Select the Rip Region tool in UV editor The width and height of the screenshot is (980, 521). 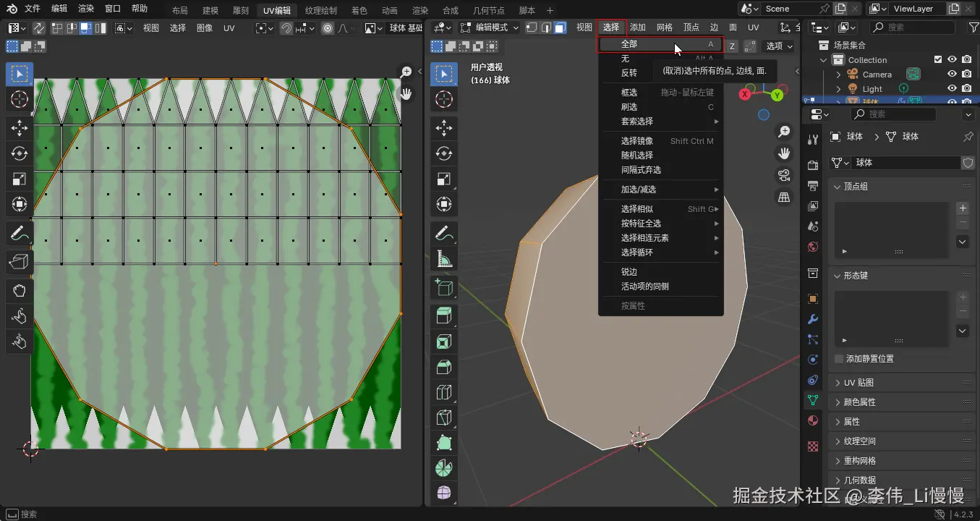pos(20,261)
